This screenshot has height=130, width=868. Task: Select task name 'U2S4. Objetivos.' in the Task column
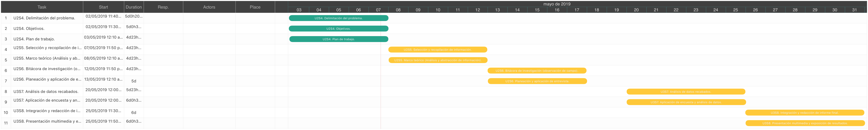click(x=29, y=29)
